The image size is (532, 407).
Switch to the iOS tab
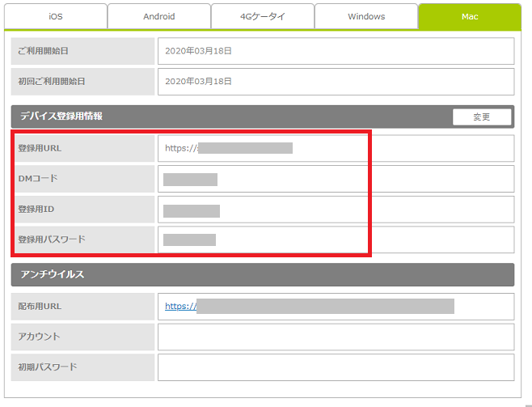point(55,16)
